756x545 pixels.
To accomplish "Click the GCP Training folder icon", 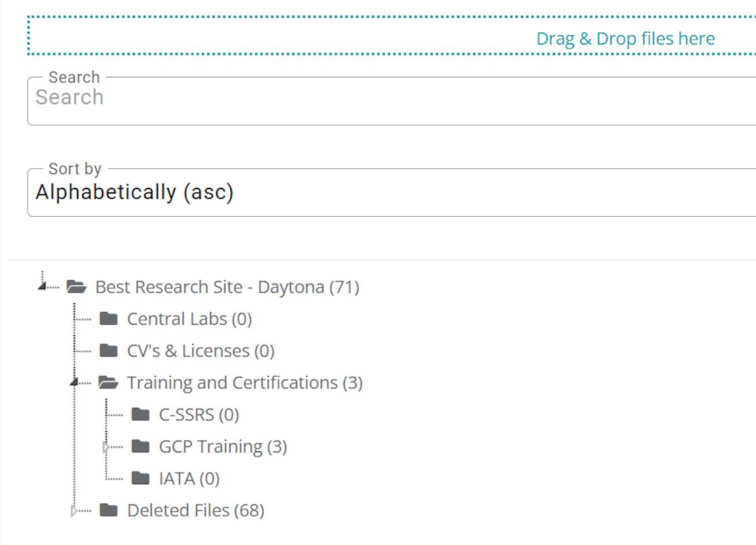I will click(140, 446).
